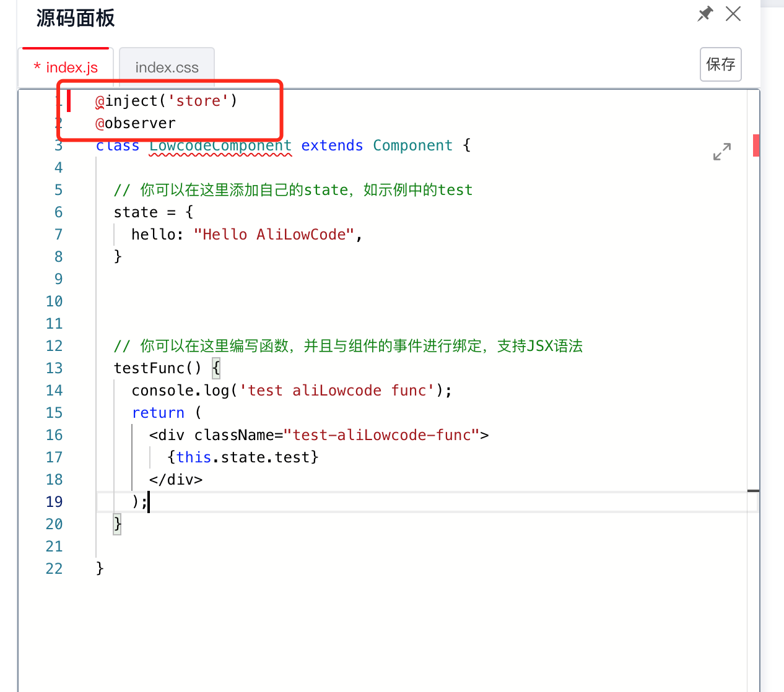Click the "test-aliLowcode-func" className string
The height and width of the screenshot is (692, 784).
coord(381,435)
